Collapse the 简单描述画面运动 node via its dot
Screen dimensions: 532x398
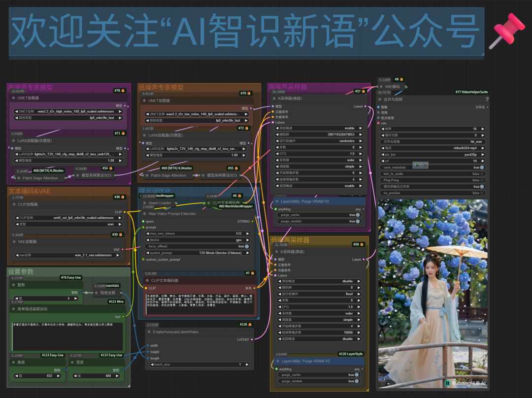pyautogui.click(x=14, y=309)
